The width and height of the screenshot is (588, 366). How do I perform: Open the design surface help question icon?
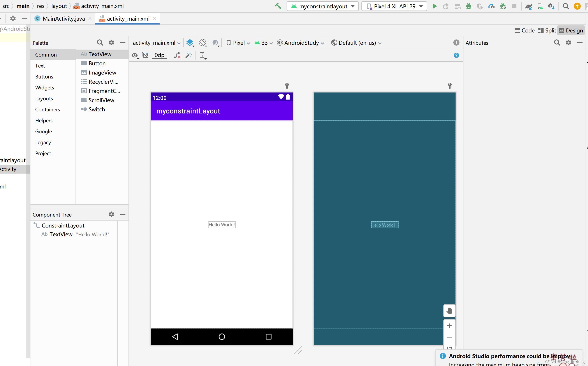click(456, 55)
